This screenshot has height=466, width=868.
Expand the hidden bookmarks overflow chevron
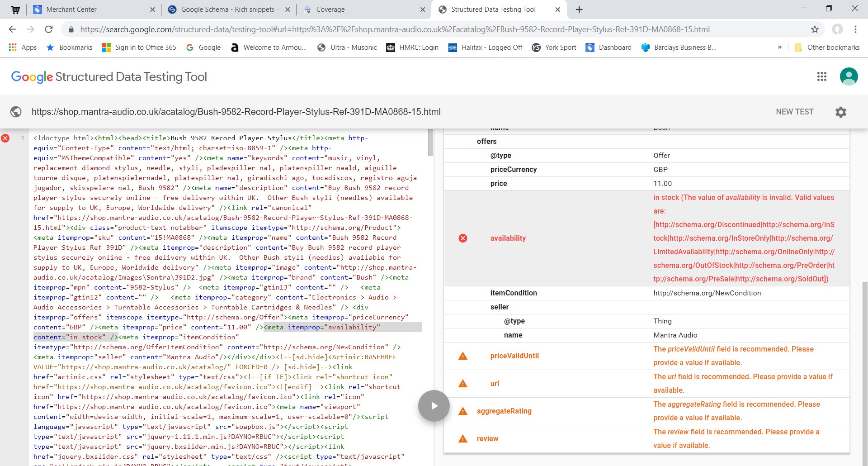(x=779, y=48)
